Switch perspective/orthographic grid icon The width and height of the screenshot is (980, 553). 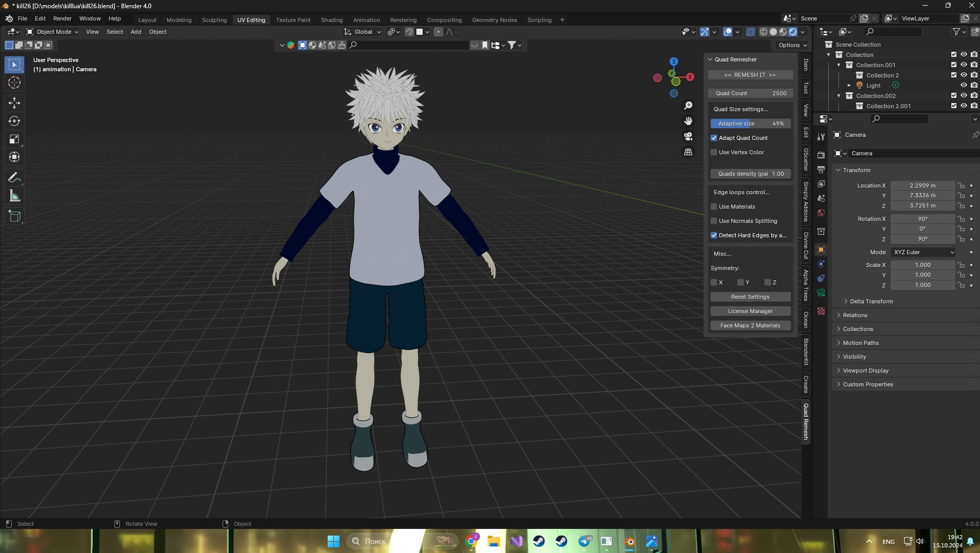(688, 152)
